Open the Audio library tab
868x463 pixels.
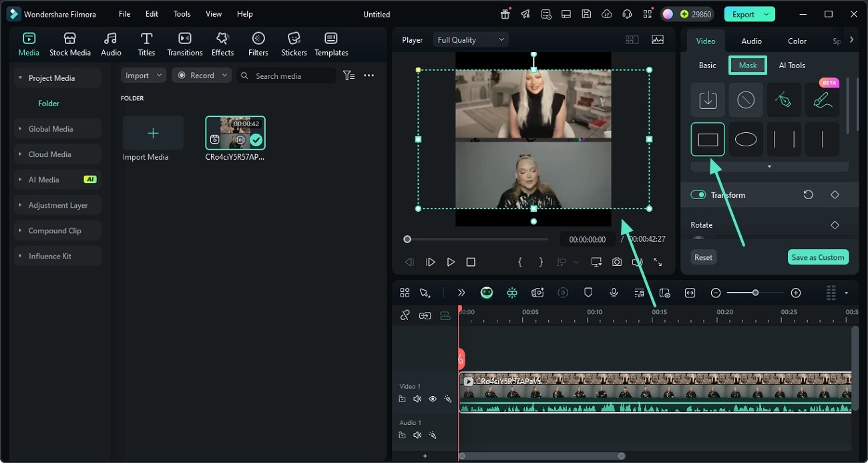[111, 44]
